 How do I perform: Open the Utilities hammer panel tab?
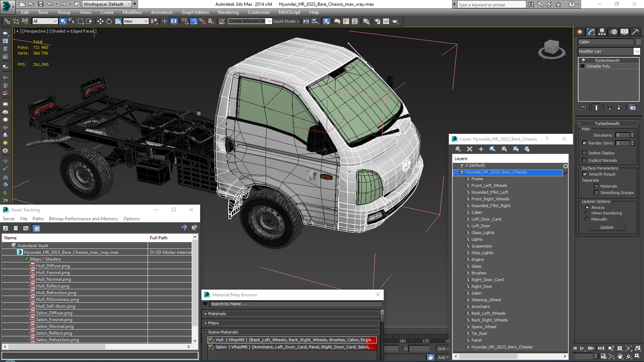point(635,32)
